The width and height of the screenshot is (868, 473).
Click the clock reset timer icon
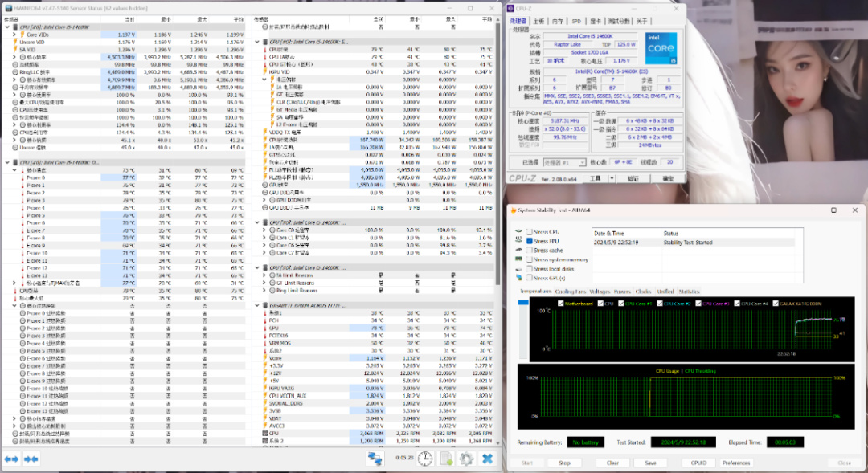coord(424,459)
